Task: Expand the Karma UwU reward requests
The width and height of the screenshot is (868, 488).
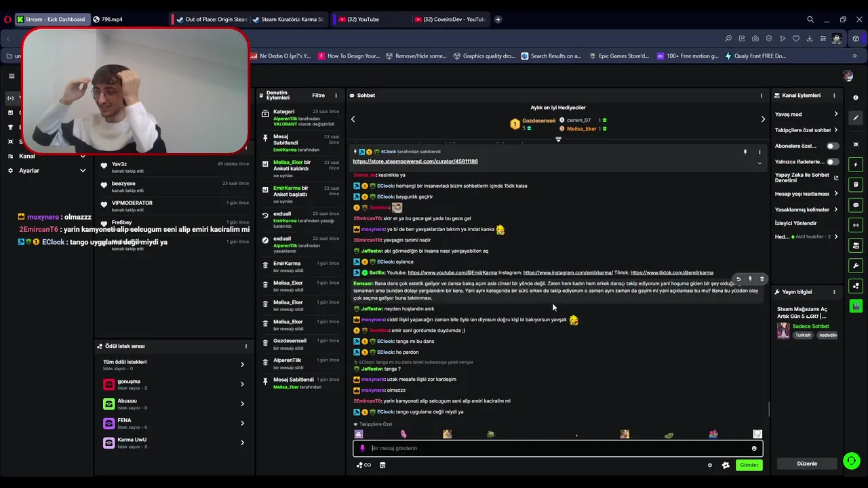Action: tap(242, 443)
